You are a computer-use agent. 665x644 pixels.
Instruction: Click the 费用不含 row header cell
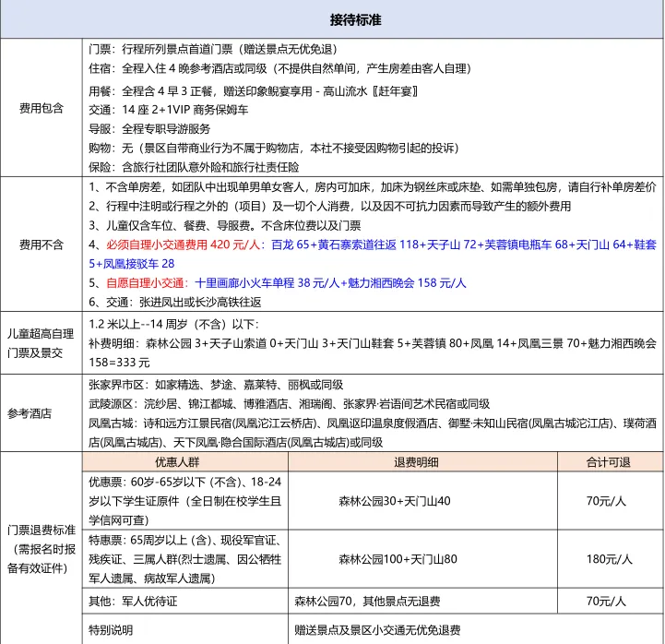[42, 244]
